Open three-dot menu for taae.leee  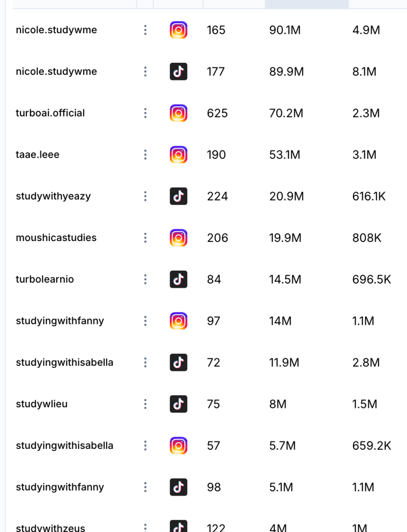tap(145, 155)
